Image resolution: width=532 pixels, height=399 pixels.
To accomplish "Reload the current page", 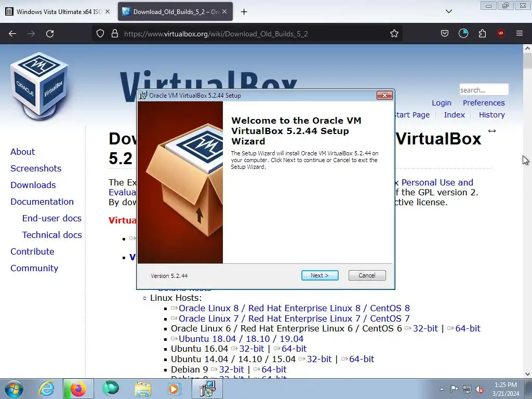I will point(50,34).
